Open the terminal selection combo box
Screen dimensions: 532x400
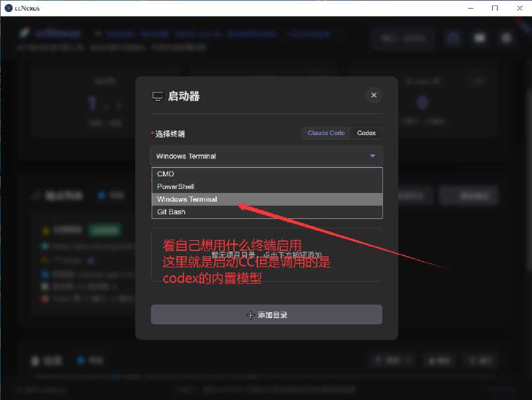(259, 156)
